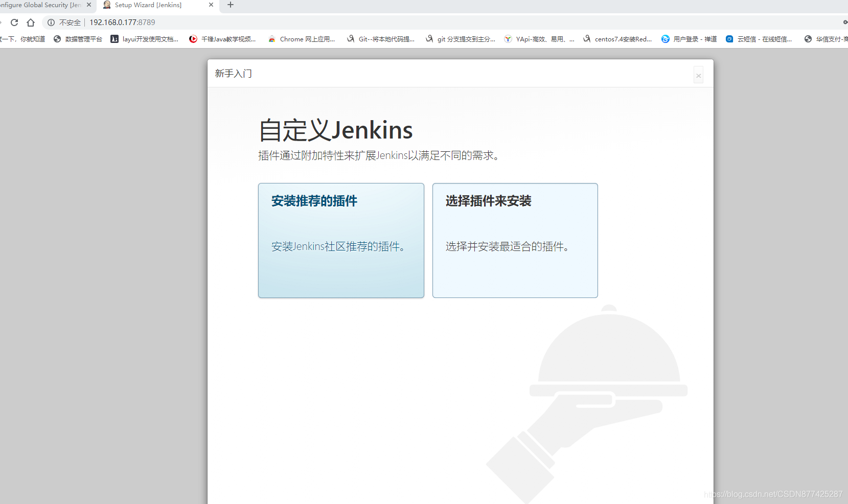Close the Setup Wizard tab
The height and width of the screenshot is (504, 848).
tap(211, 5)
